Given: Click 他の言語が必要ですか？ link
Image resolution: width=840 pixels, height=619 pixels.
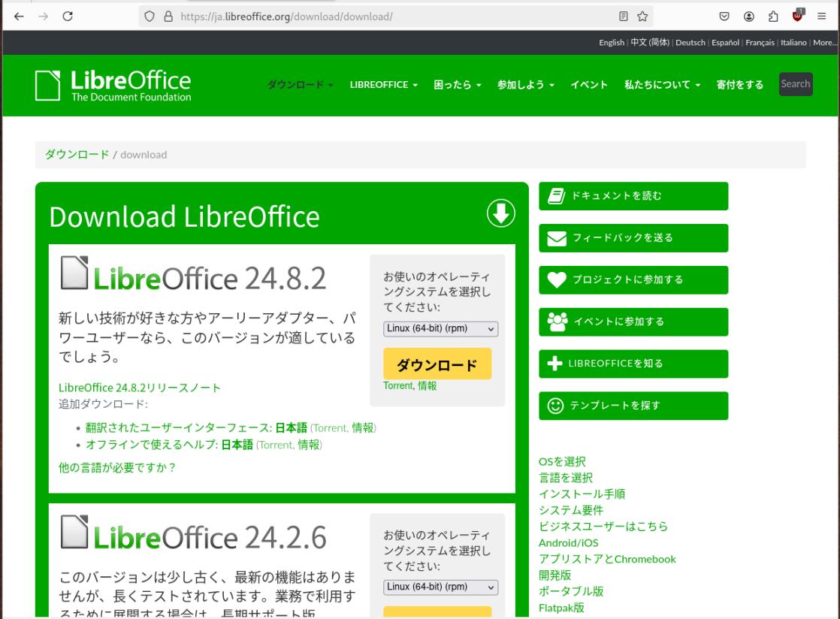Looking at the screenshot, I should pos(117,468).
